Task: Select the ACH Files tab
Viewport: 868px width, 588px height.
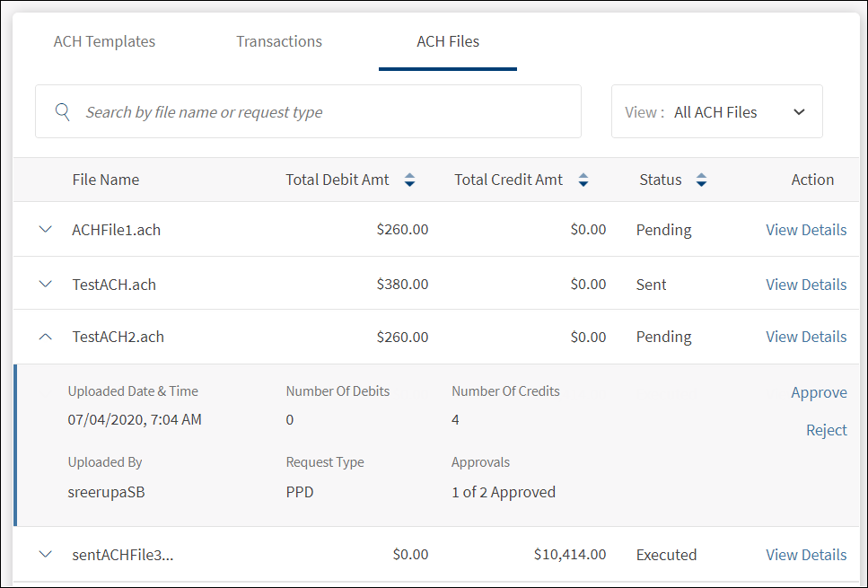Action: pos(447,41)
